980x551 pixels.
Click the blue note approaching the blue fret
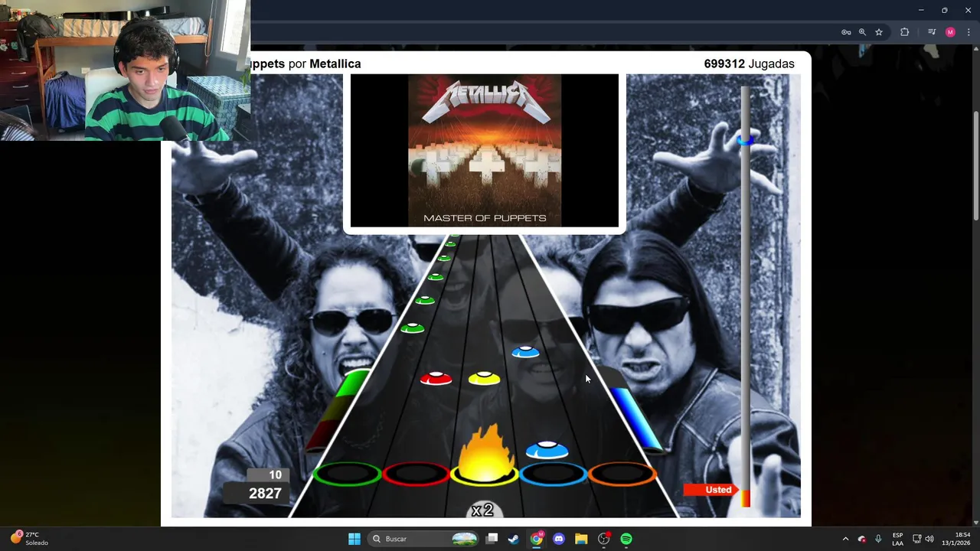tap(547, 449)
